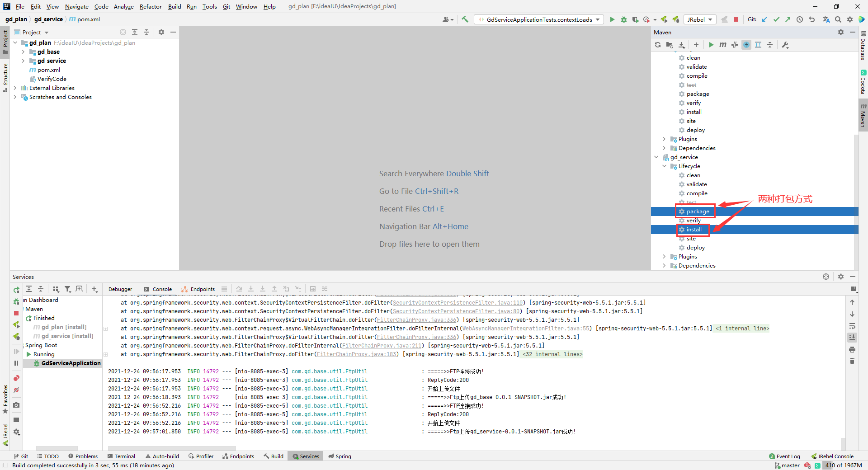Show Git history clock icon
The width and height of the screenshot is (868, 470).
pos(800,19)
